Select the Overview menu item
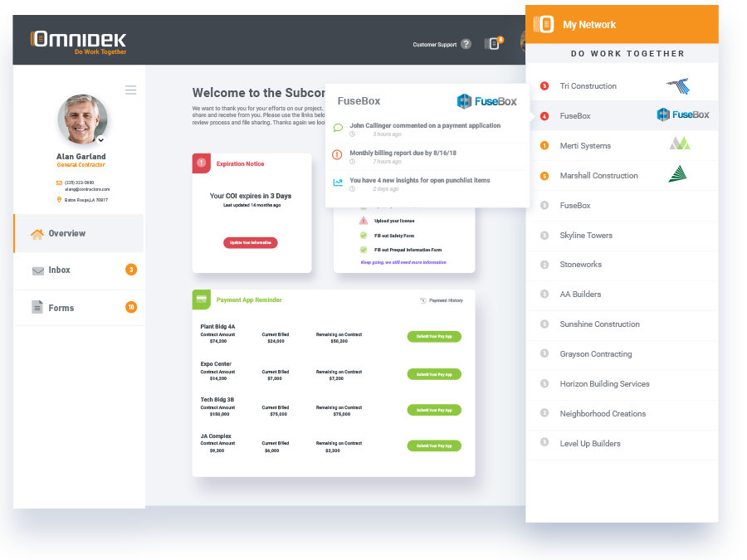The width and height of the screenshot is (747, 560). point(79,233)
